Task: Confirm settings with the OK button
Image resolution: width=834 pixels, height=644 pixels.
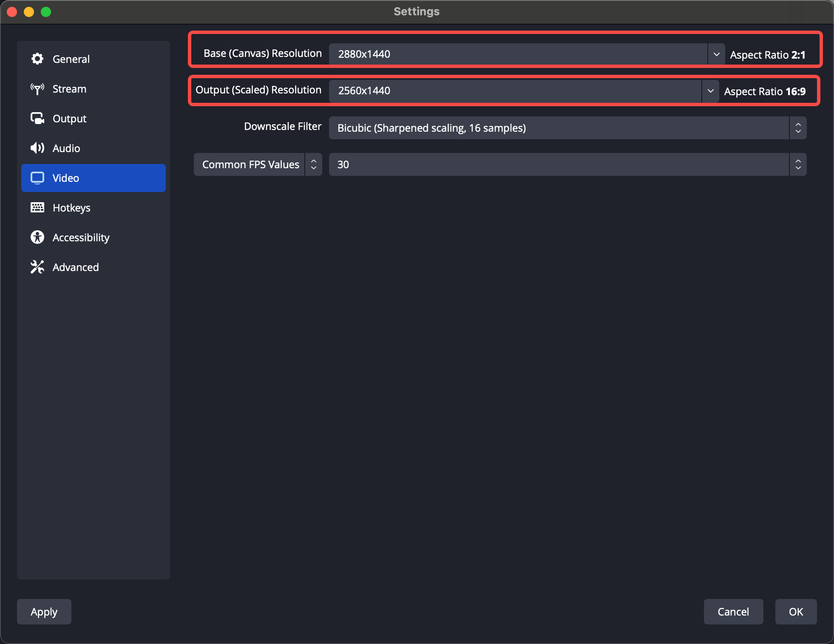Action: click(796, 612)
